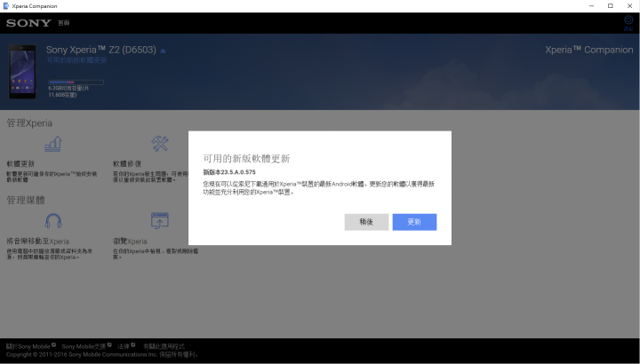The width and height of the screenshot is (640, 364).
Task: Click the Xperia Companion title bar icon
Action: pos(5,5)
